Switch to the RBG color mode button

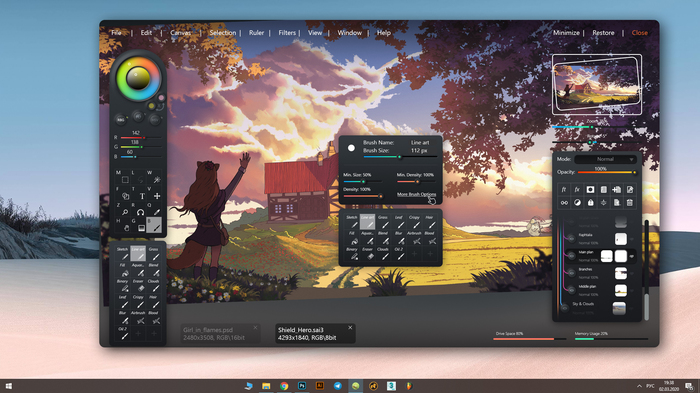[x=121, y=120]
